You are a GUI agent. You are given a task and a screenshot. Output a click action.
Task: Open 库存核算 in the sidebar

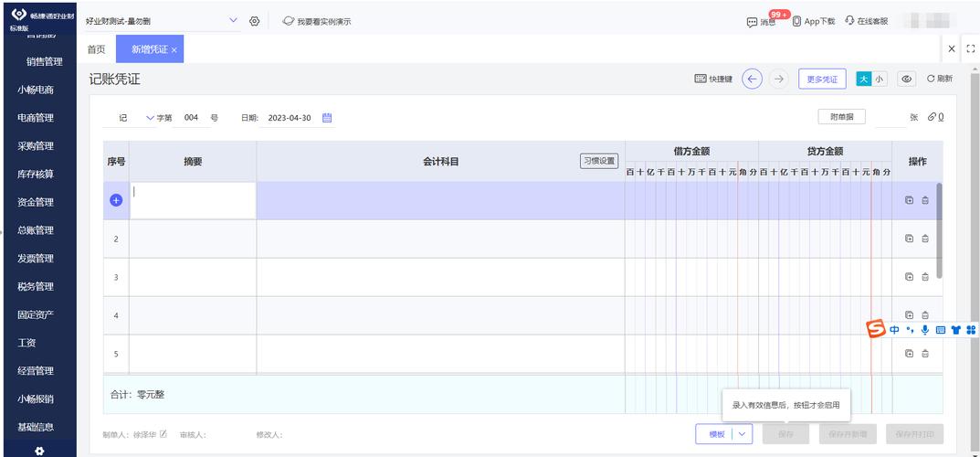tap(36, 175)
